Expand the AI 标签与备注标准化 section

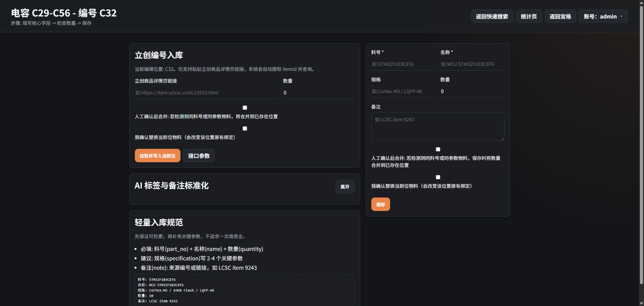pos(344,187)
